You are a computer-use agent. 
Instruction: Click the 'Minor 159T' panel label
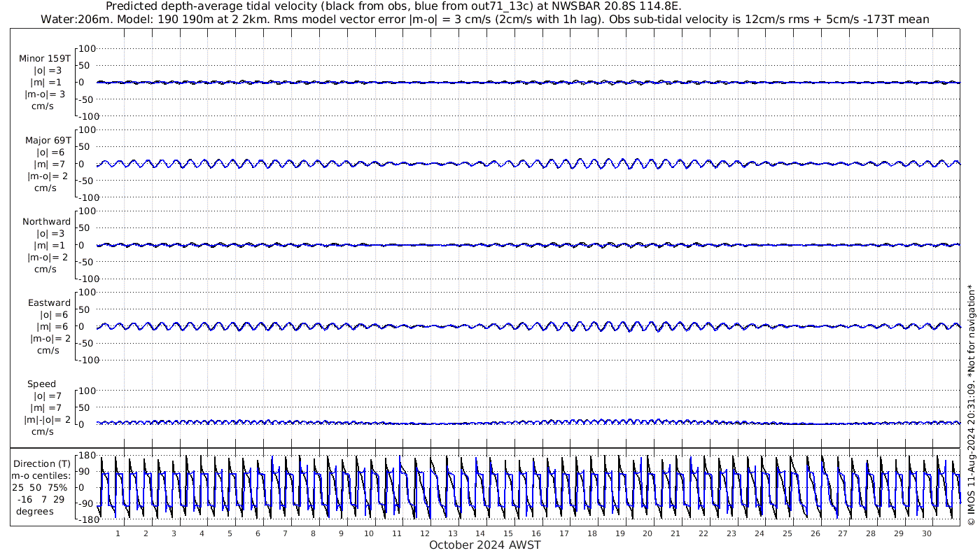(45, 59)
